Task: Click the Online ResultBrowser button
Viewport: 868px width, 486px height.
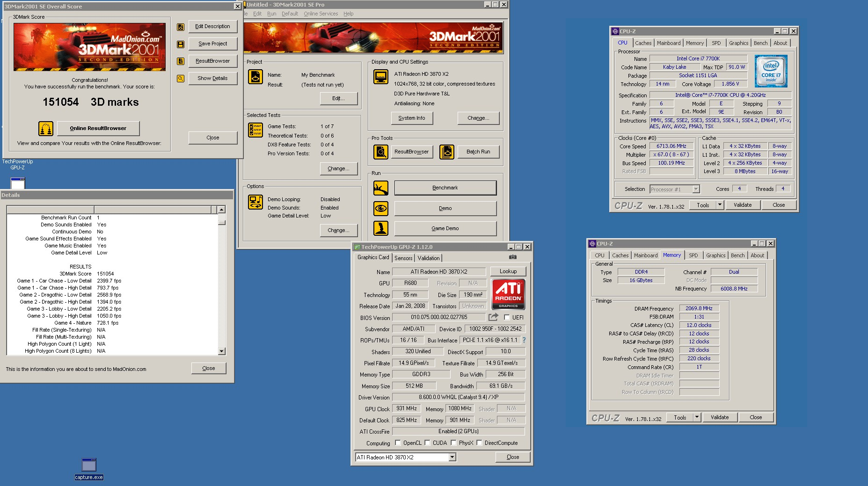Action: (x=98, y=128)
